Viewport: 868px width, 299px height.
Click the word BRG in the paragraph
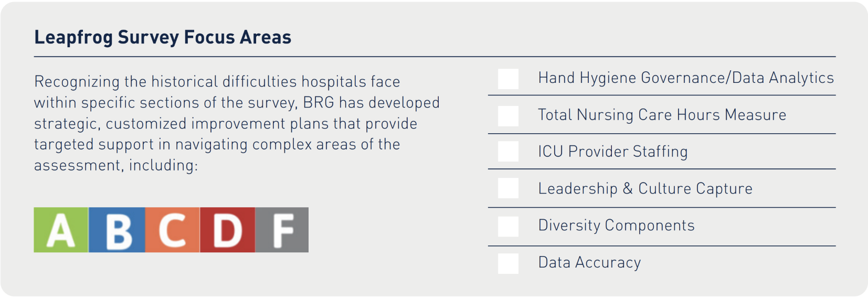pyautogui.click(x=319, y=102)
